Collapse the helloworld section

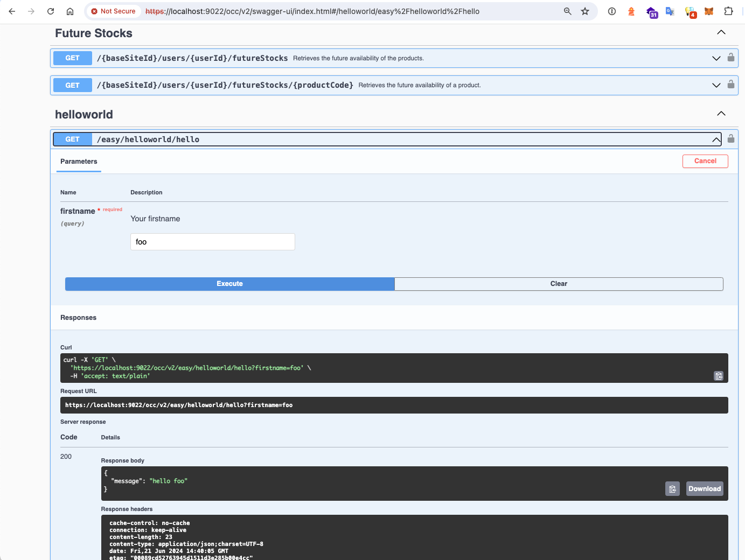pyautogui.click(x=721, y=114)
